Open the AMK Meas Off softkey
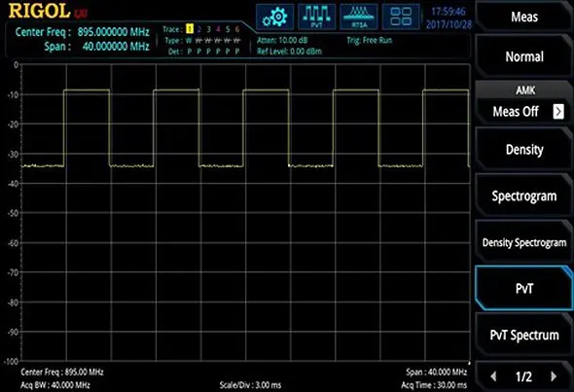The height and width of the screenshot is (392, 574). point(524,103)
